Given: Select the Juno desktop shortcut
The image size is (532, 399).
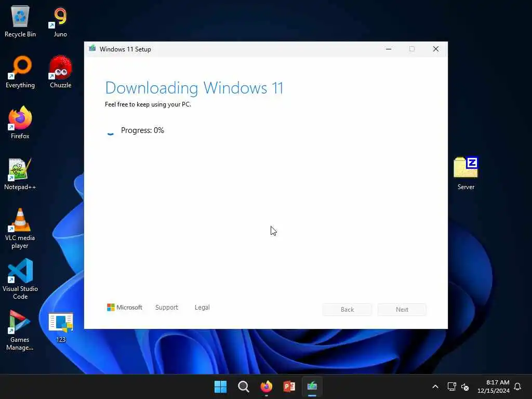Looking at the screenshot, I should point(60,21).
